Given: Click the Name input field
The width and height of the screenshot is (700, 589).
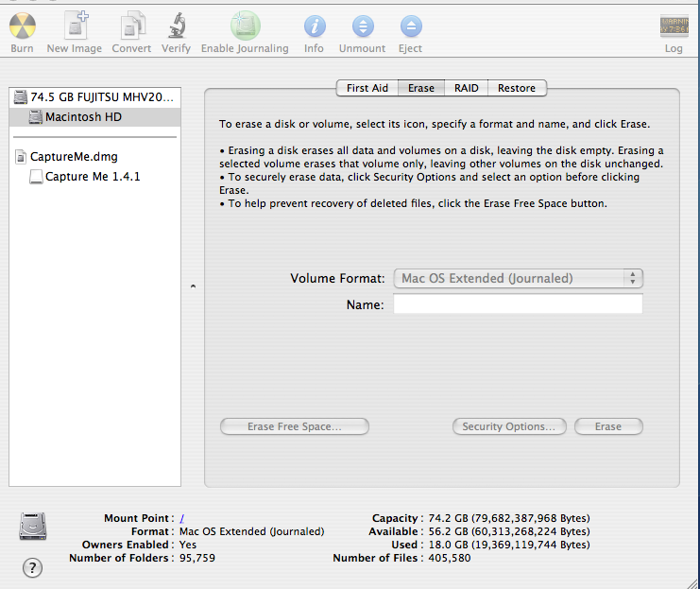Looking at the screenshot, I should coord(518,303).
